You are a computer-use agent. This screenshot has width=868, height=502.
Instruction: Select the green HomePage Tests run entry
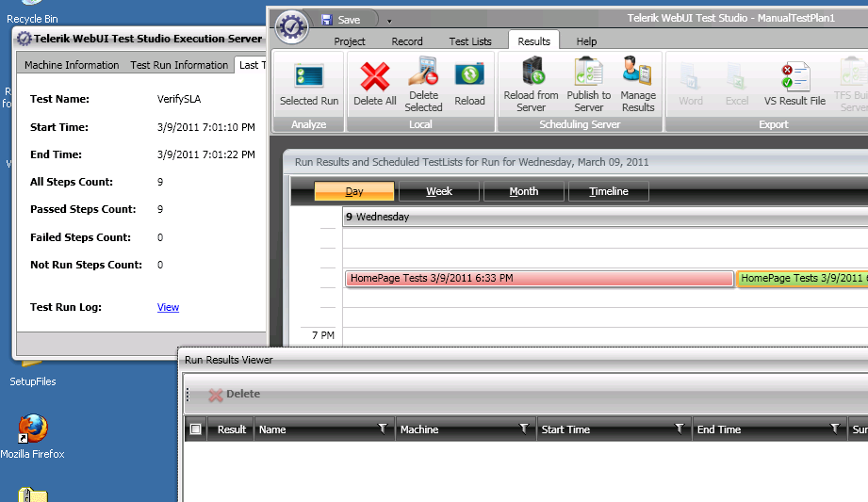coord(802,279)
